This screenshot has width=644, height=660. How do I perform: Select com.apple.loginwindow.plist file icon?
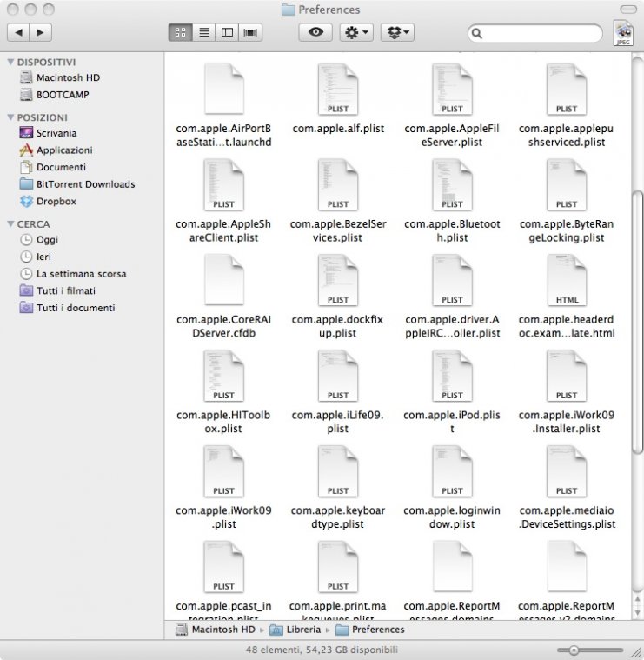pos(452,471)
